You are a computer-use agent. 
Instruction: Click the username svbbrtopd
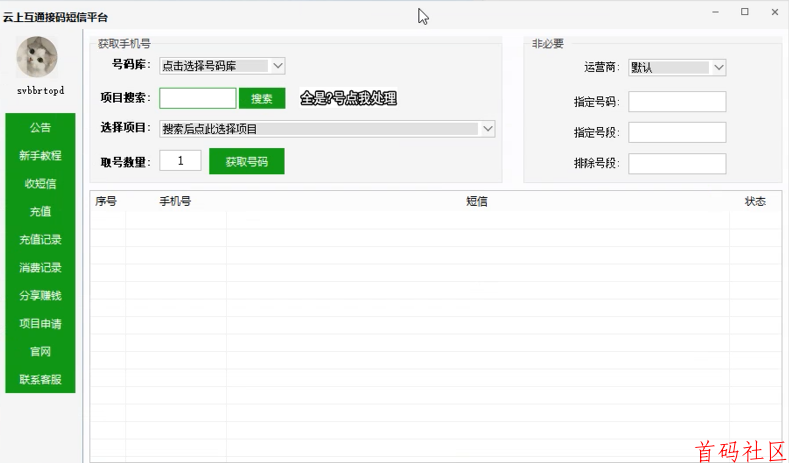[40, 91]
